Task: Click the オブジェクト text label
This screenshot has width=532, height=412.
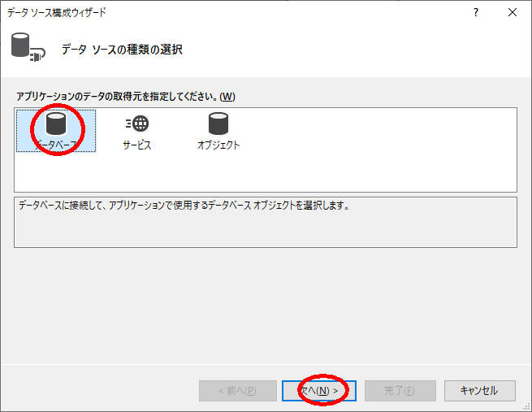Action: (218, 145)
